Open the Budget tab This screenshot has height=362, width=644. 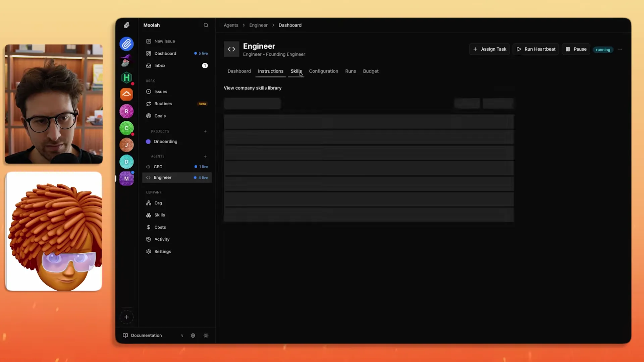371,71
